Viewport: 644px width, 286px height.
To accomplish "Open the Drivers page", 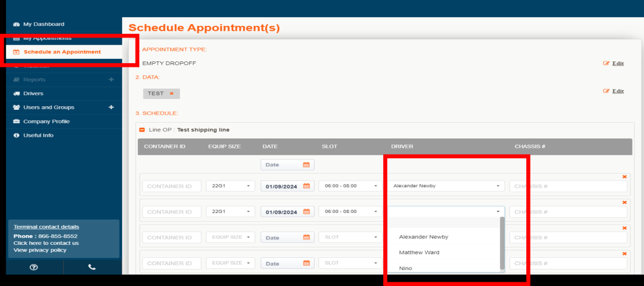I will pyautogui.click(x=33, y=93).
